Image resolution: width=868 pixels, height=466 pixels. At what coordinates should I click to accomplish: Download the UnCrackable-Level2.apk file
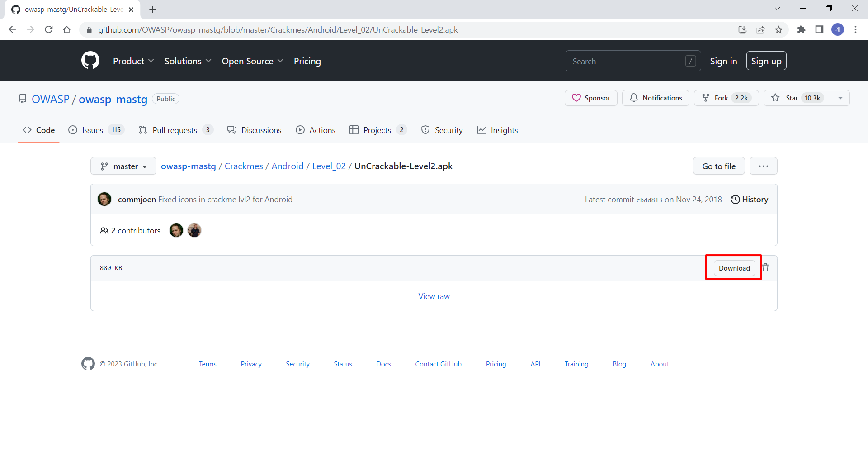pos(734,268)
